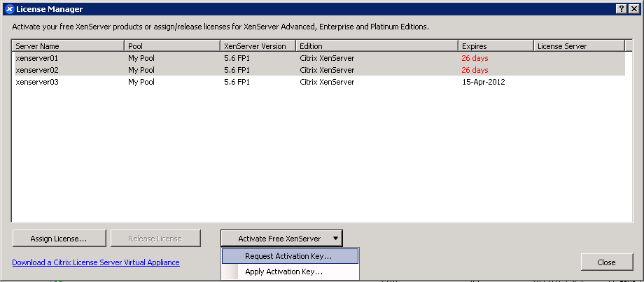
Task: Select the xenserver01 row
Action: click(x=320, y=58)
